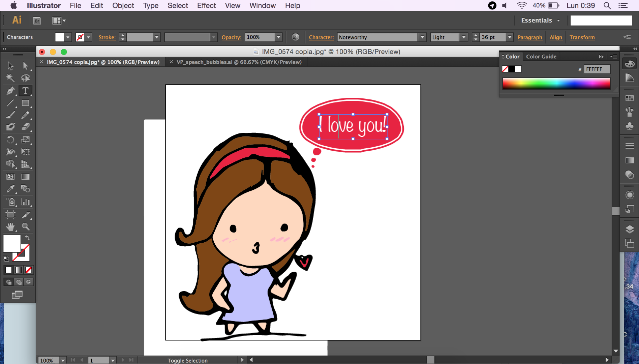Viewport: 639px width, 364px height.
Task: Enable Draw Normal mode
Action: click(x=9, y=282)
